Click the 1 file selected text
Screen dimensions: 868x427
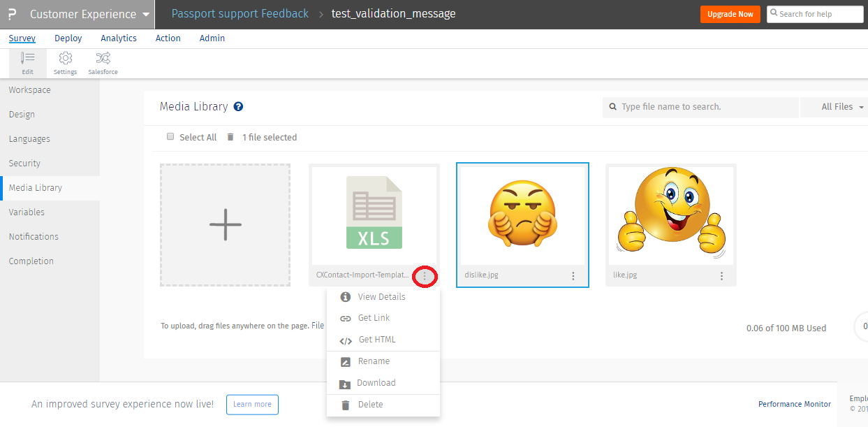pyautogui.click(x=270, y=138)
